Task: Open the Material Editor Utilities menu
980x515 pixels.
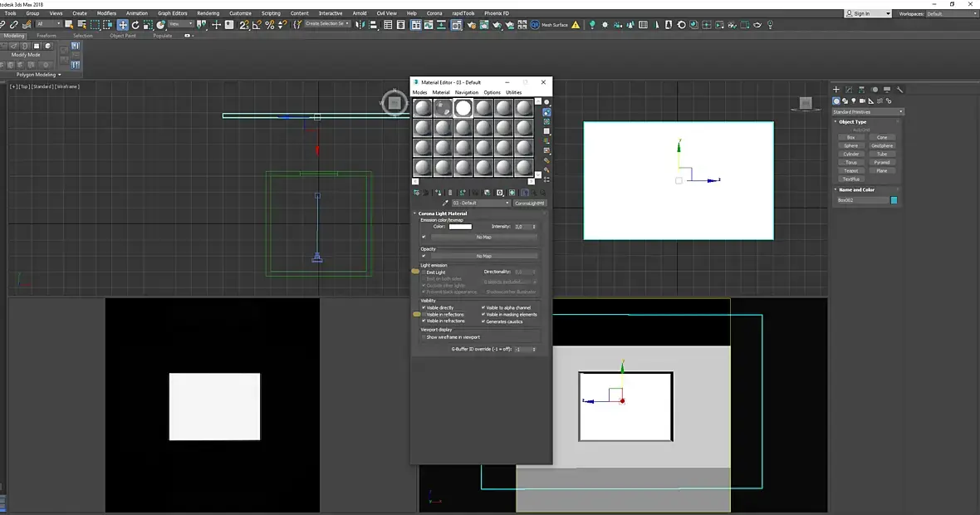Action: click(x=513, y=92)
